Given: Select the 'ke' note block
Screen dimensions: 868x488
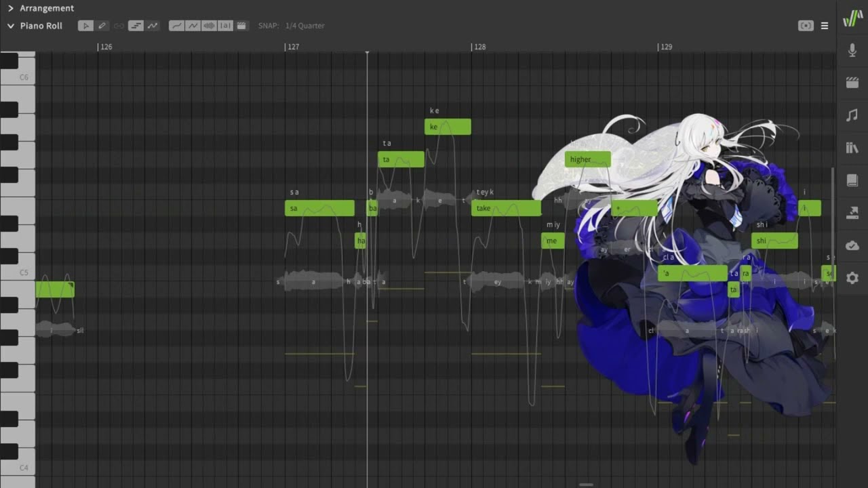Looking at the screenshot, I should pos(448,127).
